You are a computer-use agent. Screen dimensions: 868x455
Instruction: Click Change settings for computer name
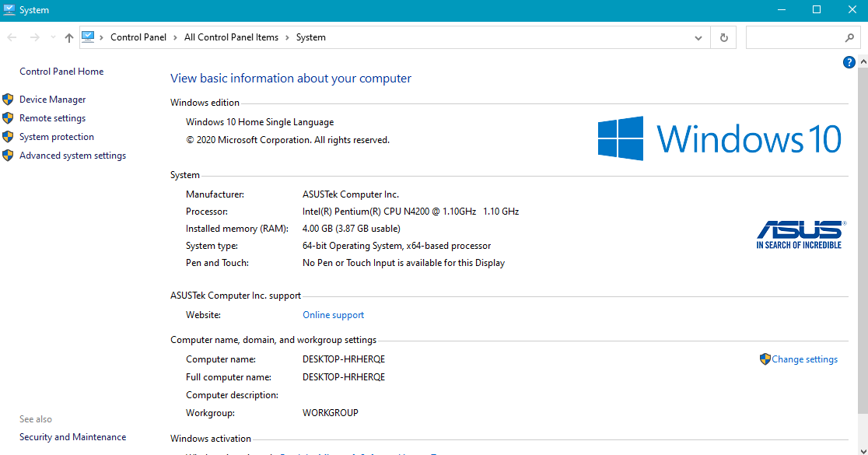(x=804, y=359)
